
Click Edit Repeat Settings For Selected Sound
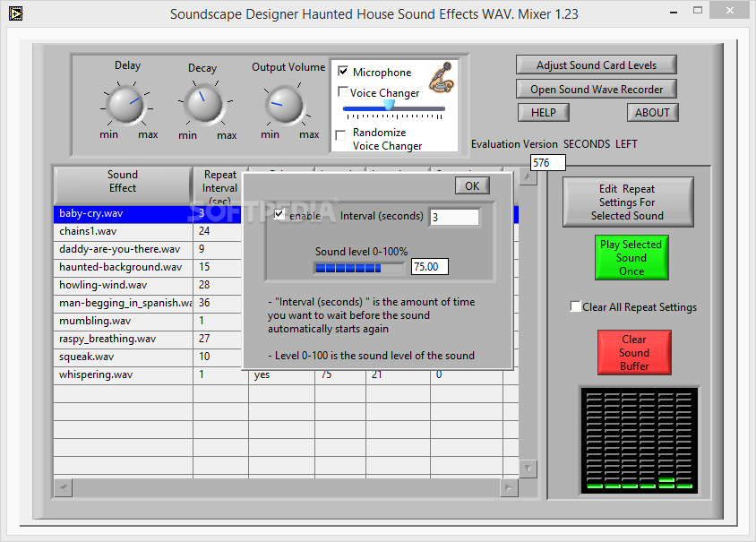tap(628, 202)
